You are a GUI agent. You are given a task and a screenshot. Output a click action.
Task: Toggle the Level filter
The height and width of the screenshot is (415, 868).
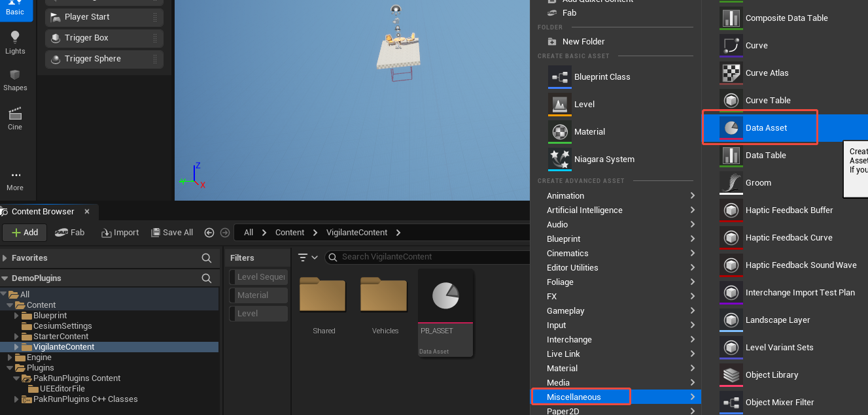258,314
